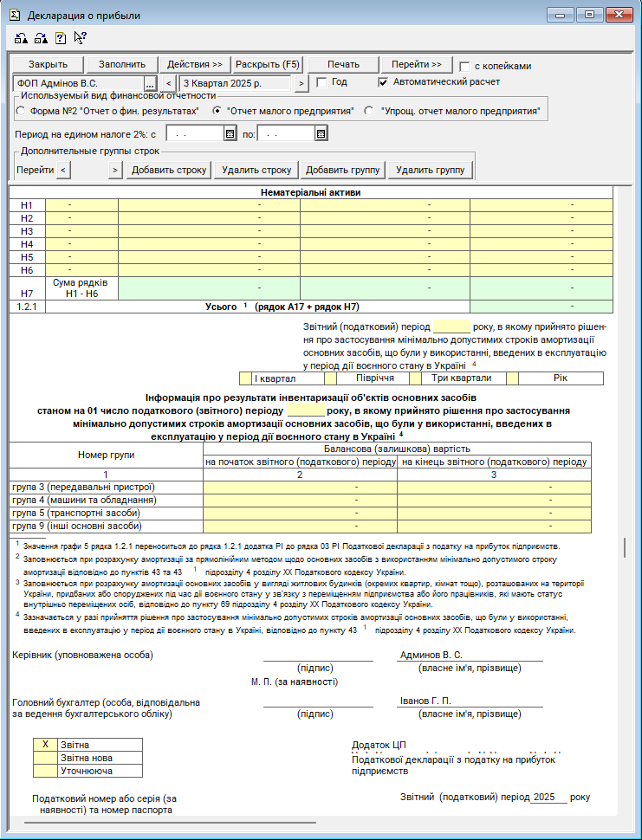
Task: Go to next period after 3 Квартал 2025
Action: (301, 83)
